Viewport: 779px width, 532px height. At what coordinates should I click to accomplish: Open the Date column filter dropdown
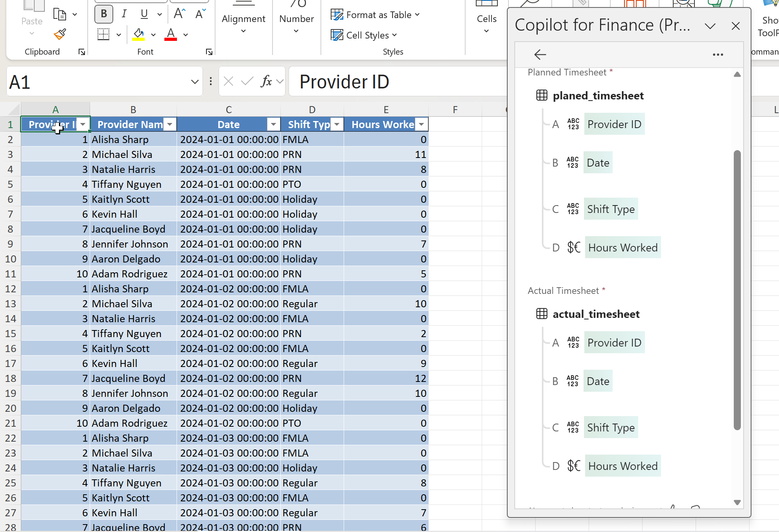click(x=273, y=125)
